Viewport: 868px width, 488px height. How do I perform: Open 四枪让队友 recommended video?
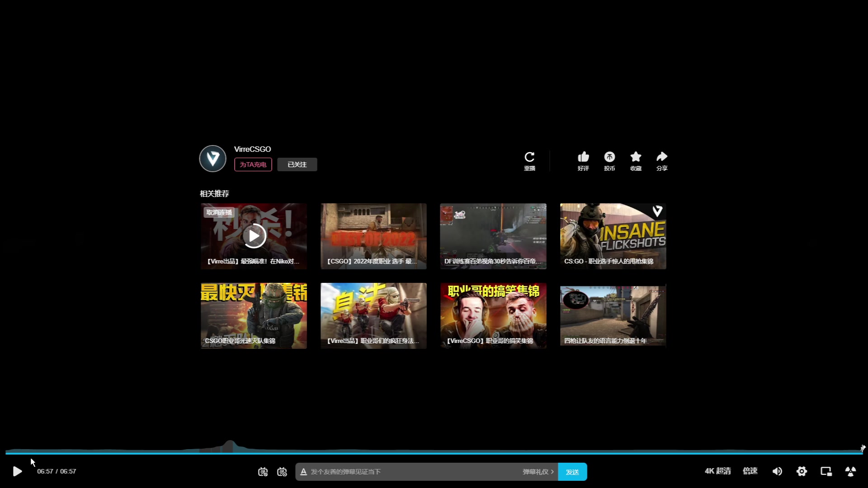[x=613, y=316]
